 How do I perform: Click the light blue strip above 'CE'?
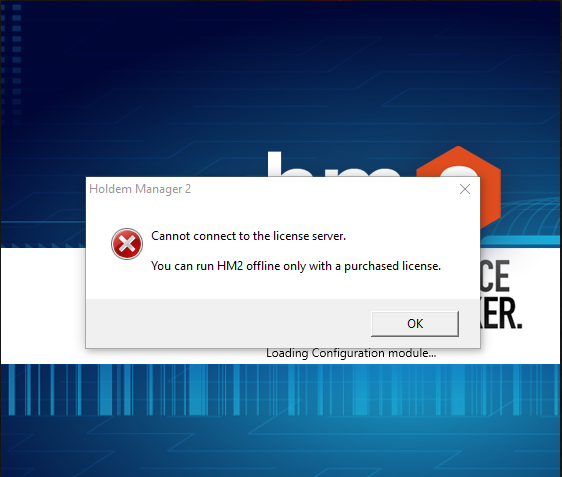(x=520, y=241)
